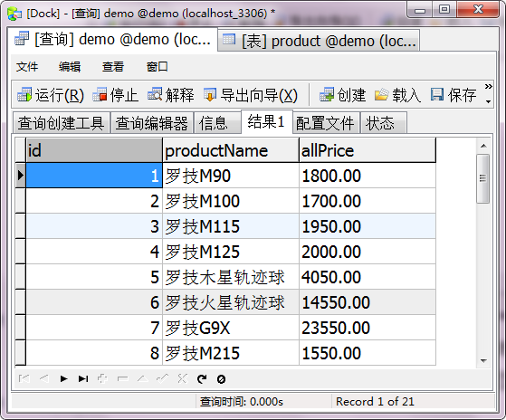Open the 状态 tab
Image resolution: width=506 pixels, height=420 pixels.
(384, 123)
